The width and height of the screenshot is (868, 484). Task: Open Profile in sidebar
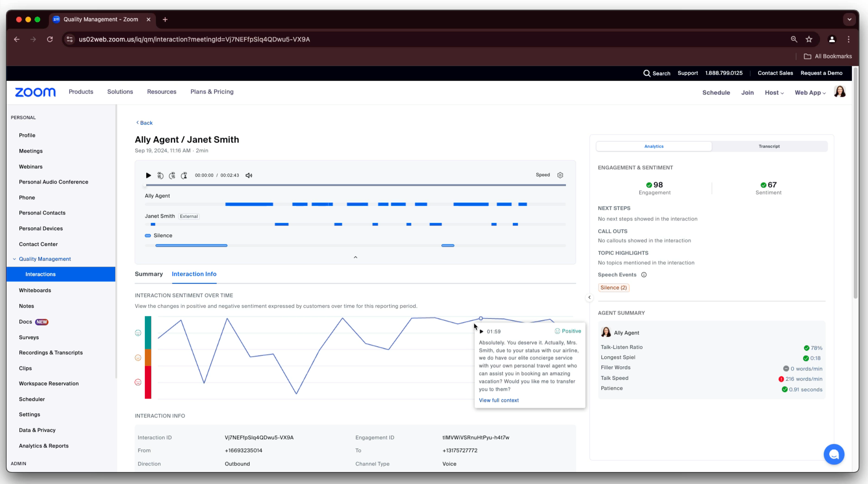pyautogui.click(x=27, y=136)
